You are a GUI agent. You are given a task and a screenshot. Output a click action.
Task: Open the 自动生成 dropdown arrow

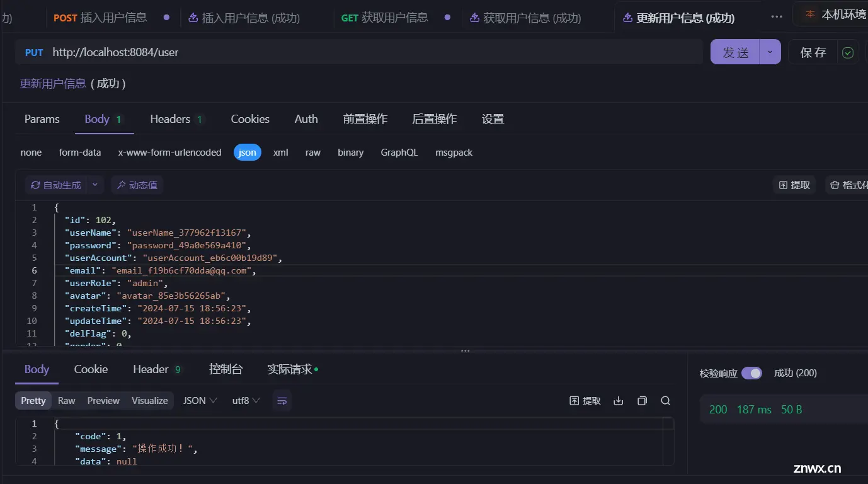[x=95, y=185]
